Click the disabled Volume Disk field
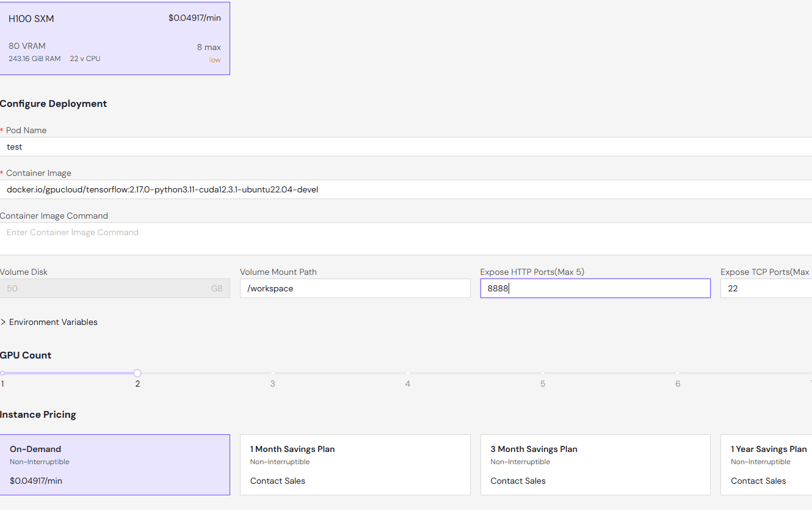This screenshot has width=812, height=510. tap(115, 288)
